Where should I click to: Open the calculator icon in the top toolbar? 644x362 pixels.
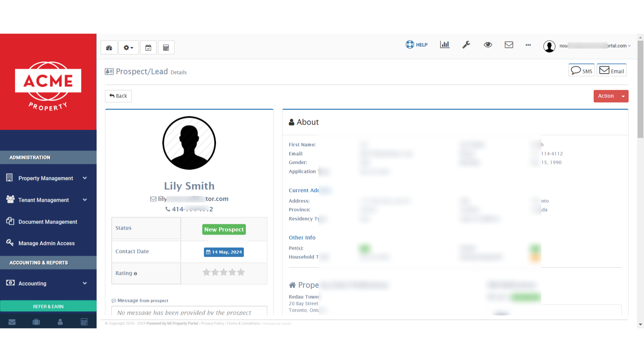point(166,47)
